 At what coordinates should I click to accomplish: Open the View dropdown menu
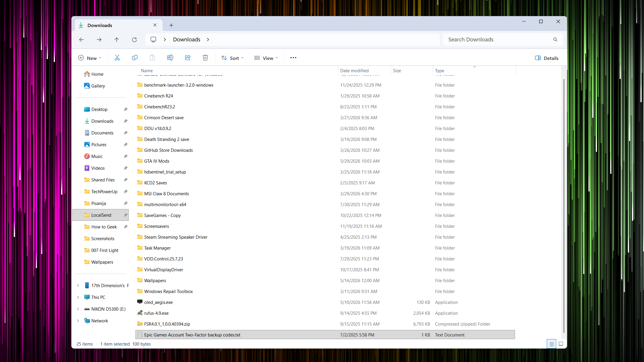(x=266, y=58)
